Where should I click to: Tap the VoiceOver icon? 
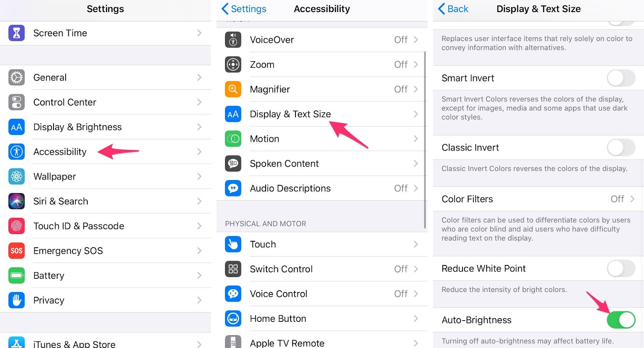(x=233, y=40)
